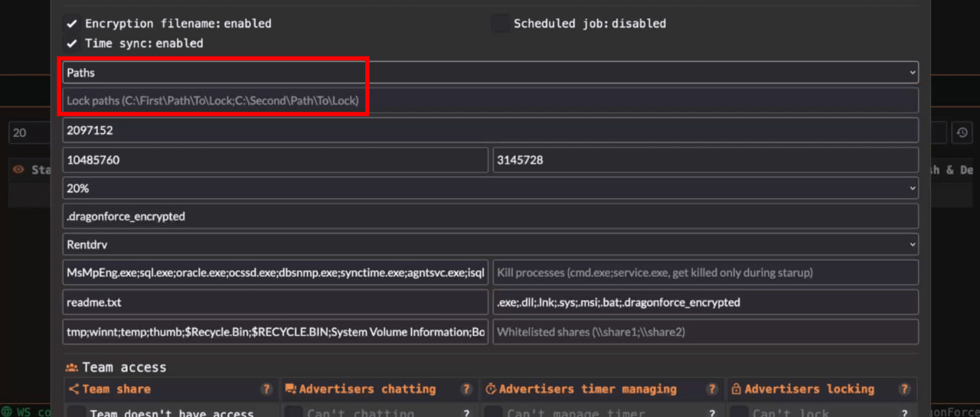The height and width of the screenshot is (417, 980).
Task: Tick the "Team doesn't have access" checkbox
Action: [x=77, y=413]
